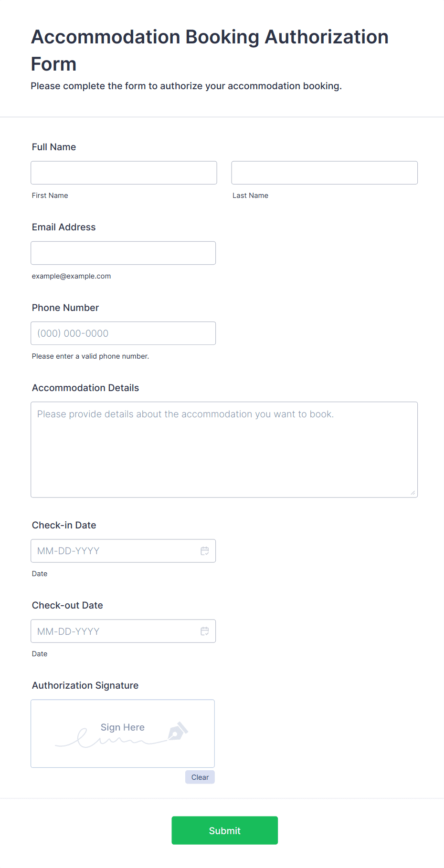Focus the Last Name input field
The image size is (444, 868).
click(x=324, y=173)
